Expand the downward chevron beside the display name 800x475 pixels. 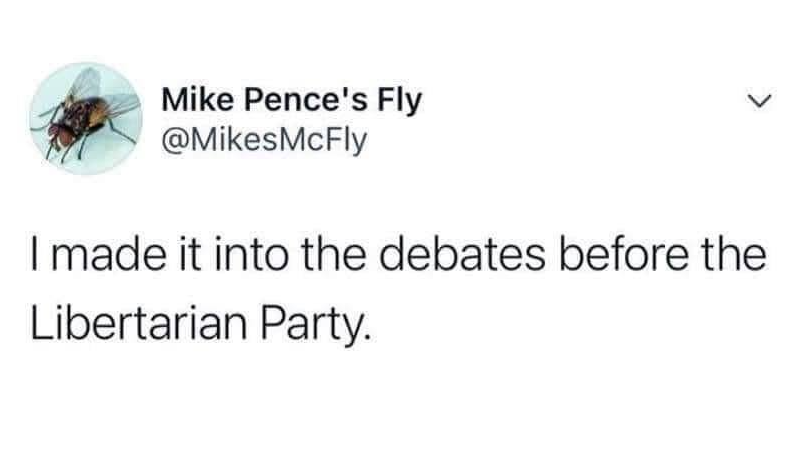[761, 101]
